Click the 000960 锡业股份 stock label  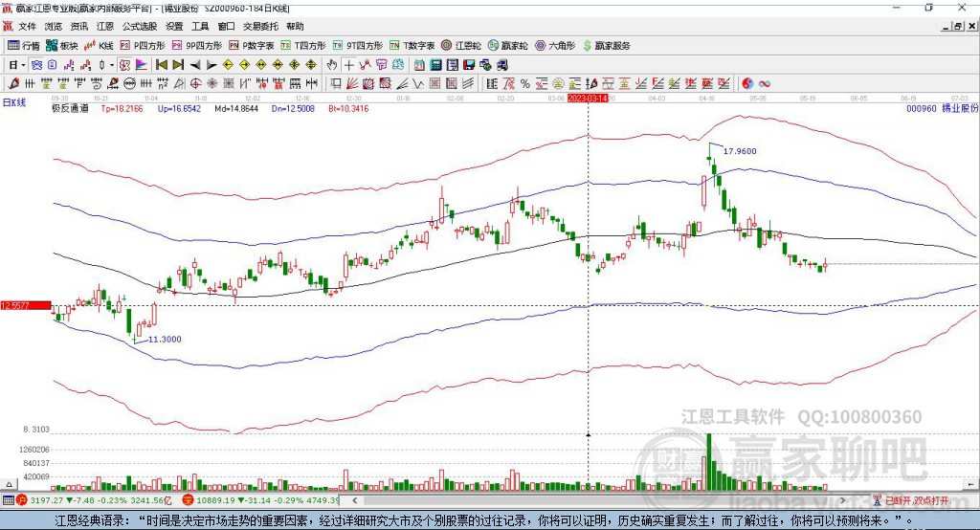coord(942,109)
